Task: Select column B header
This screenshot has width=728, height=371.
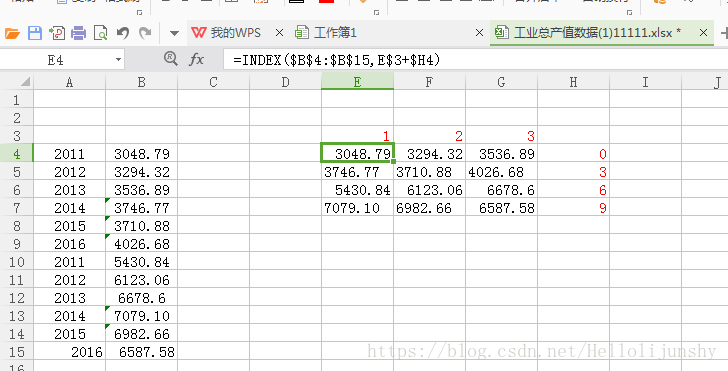Action: [x=142, y=82]
